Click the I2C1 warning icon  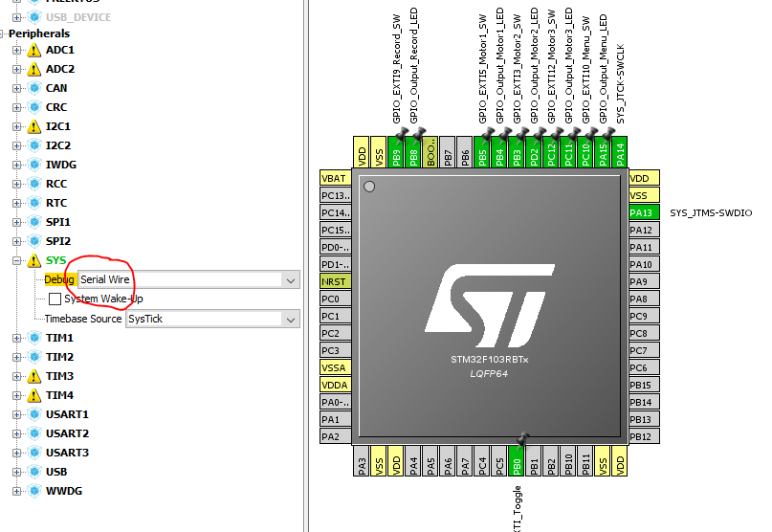(x=34, y=126)
